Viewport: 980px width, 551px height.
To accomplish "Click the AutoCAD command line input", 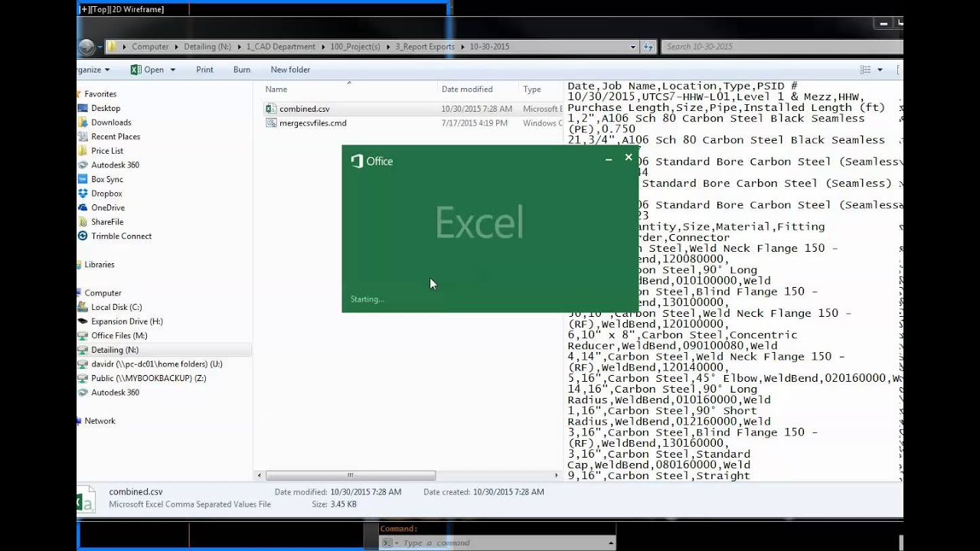I will click(x=503, y=543).
